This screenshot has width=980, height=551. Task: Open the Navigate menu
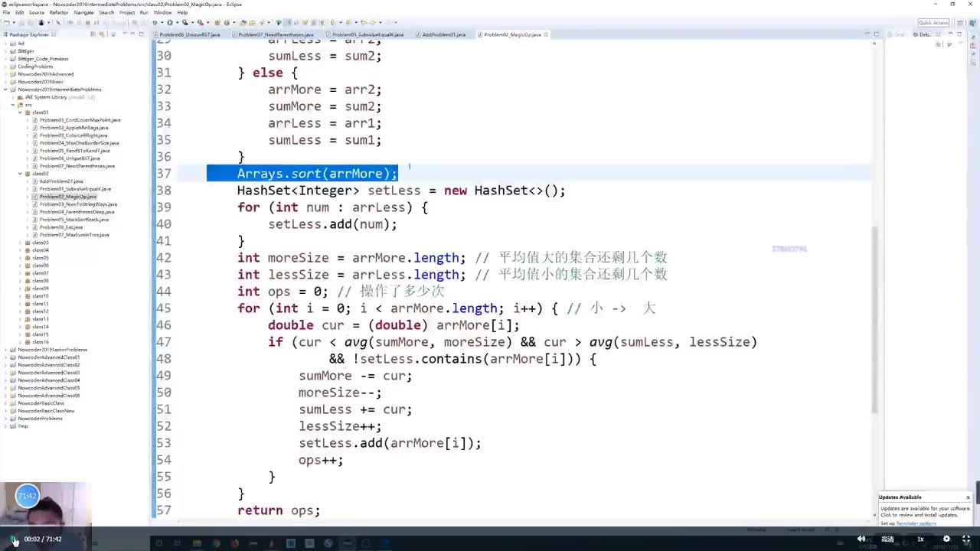(84, 12)
